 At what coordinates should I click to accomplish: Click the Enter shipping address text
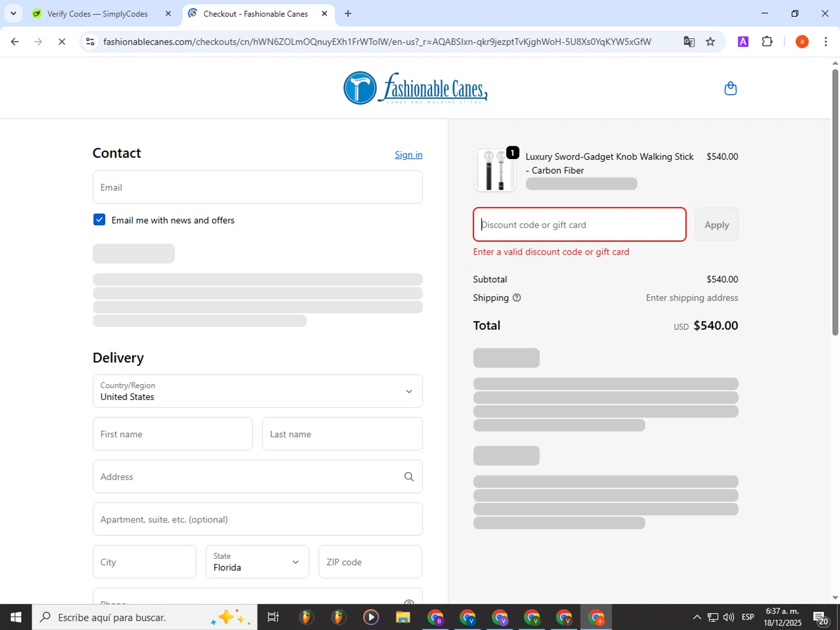tap(692, 298)
